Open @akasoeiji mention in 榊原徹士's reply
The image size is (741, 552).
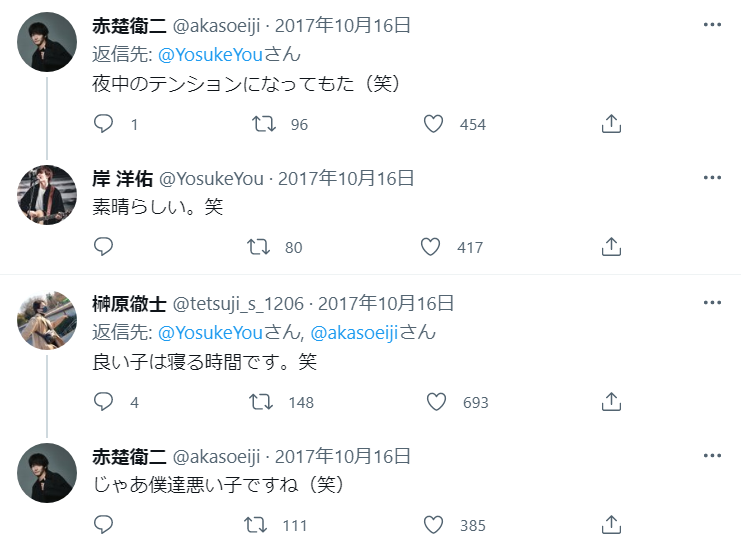click(x=354, y=333)
